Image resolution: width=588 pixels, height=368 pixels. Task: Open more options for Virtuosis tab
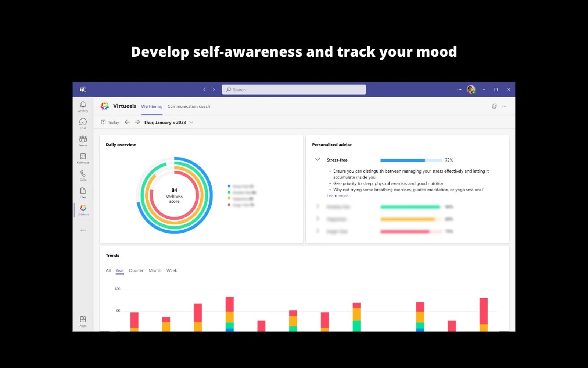[504, 106]
